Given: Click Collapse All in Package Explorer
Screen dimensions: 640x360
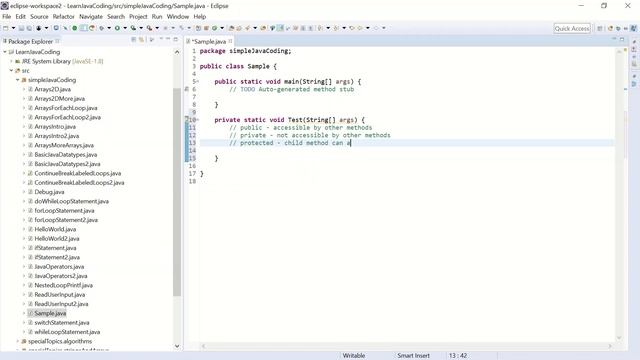Looking at the screenshot, I should coord(133,39).
